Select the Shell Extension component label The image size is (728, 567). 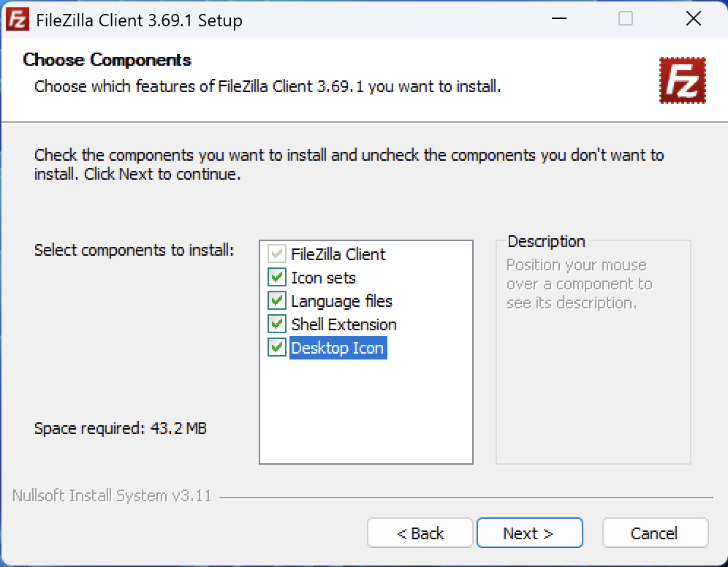click(344, 324)
